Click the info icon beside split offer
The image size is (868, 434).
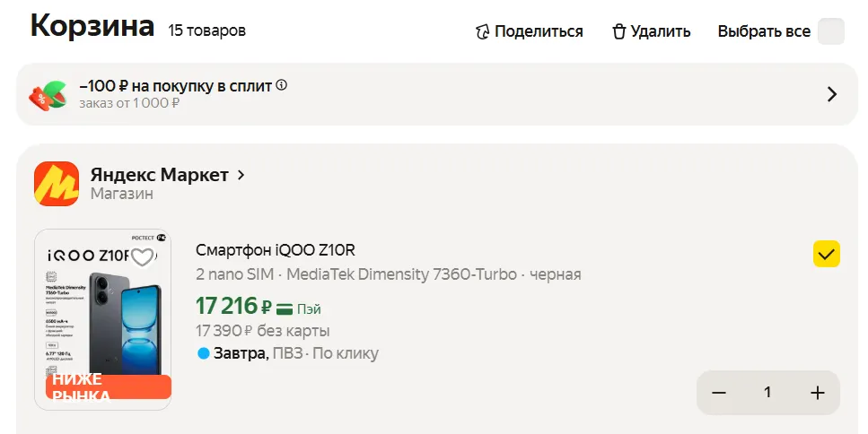[282, 85]
